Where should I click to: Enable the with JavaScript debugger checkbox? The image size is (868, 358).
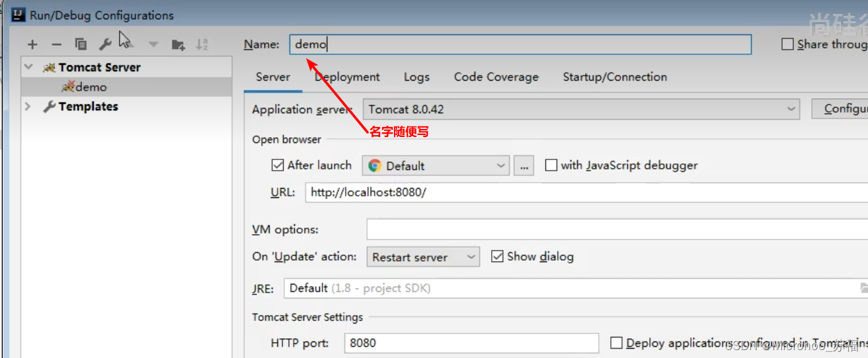[x=551, y=165]
